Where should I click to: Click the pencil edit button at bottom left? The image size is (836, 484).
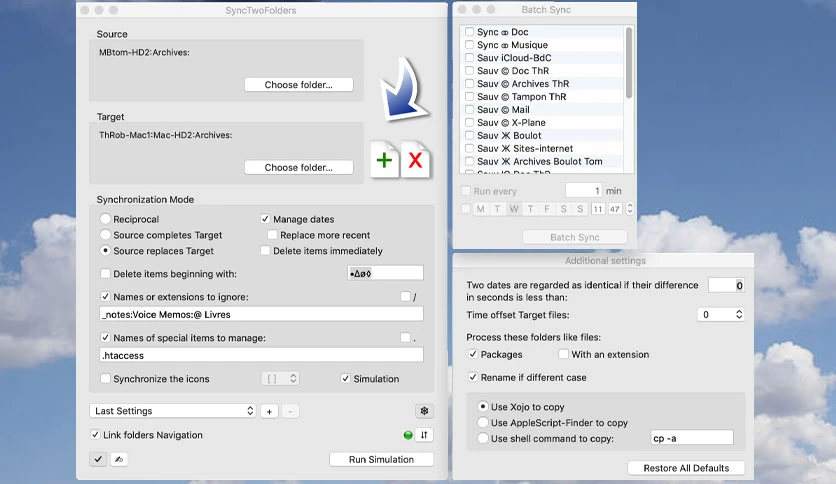[x=119, y=459]
